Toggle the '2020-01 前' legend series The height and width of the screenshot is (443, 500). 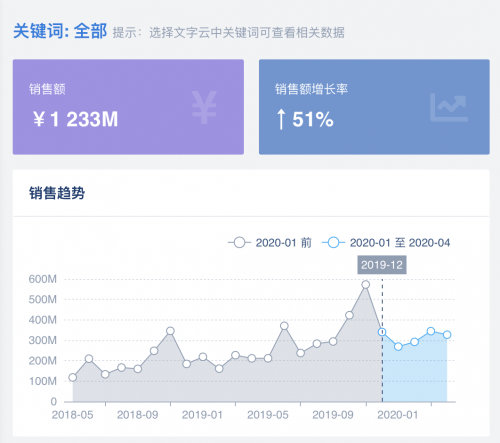click(x=270, y=243)
